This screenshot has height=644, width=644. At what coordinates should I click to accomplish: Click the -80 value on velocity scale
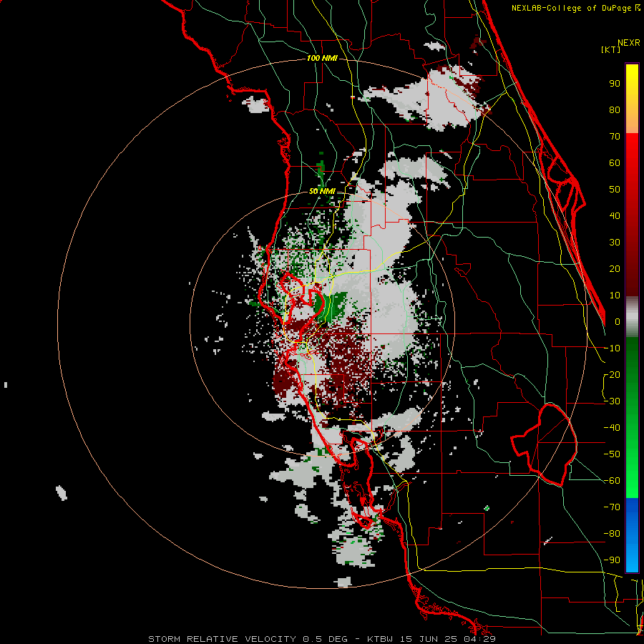(x=612, y=534)
